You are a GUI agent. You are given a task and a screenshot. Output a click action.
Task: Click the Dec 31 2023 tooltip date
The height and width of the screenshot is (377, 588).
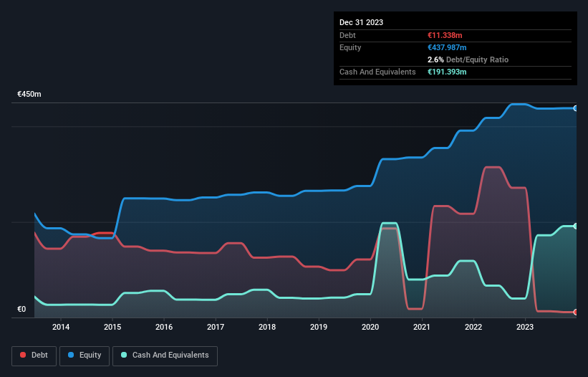[361, 22]
